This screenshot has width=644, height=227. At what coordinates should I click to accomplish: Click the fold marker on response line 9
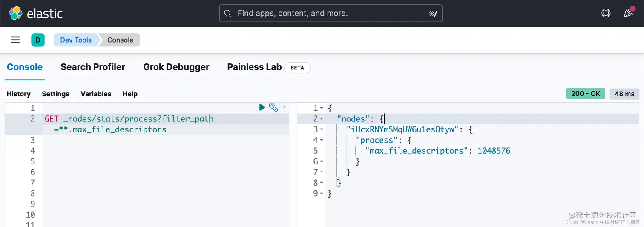[322, 193]
